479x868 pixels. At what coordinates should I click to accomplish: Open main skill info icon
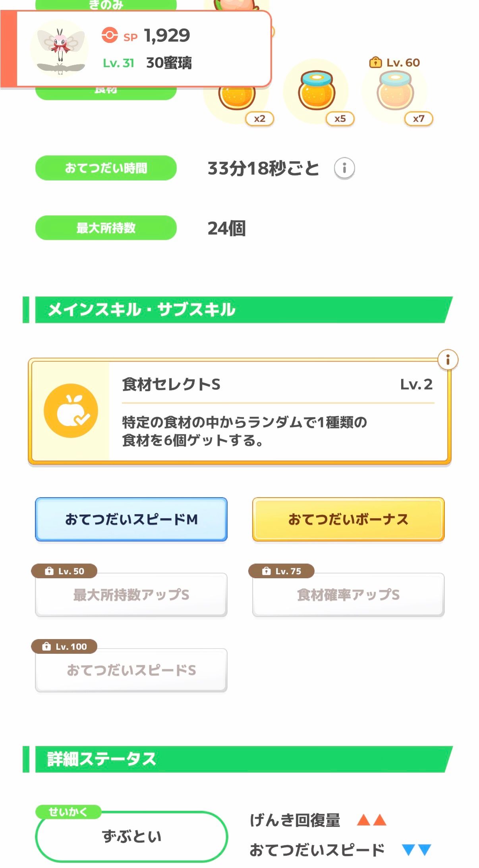point(448,360)
